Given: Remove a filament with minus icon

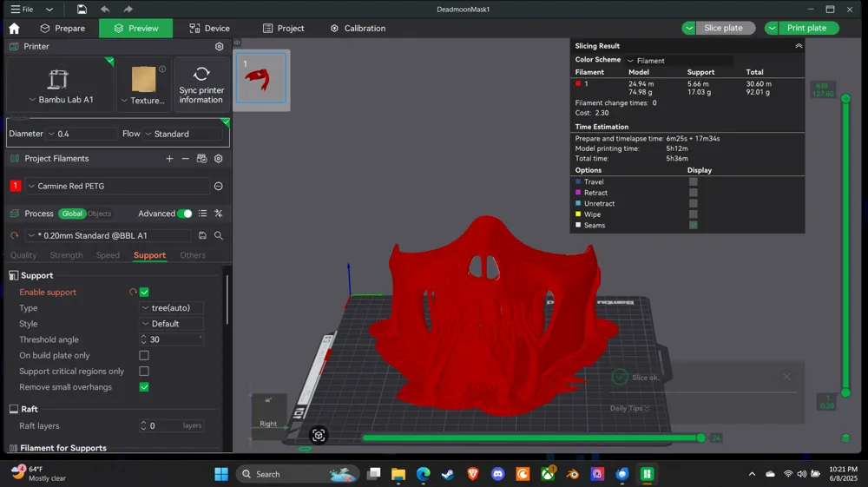Looking at the screenshot, I should (186, 159).
